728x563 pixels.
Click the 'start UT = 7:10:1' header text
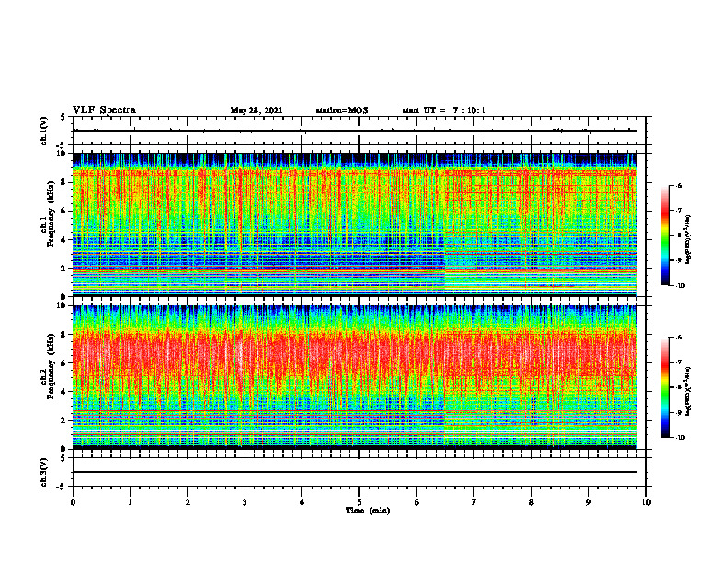click(x=444, y=110)
